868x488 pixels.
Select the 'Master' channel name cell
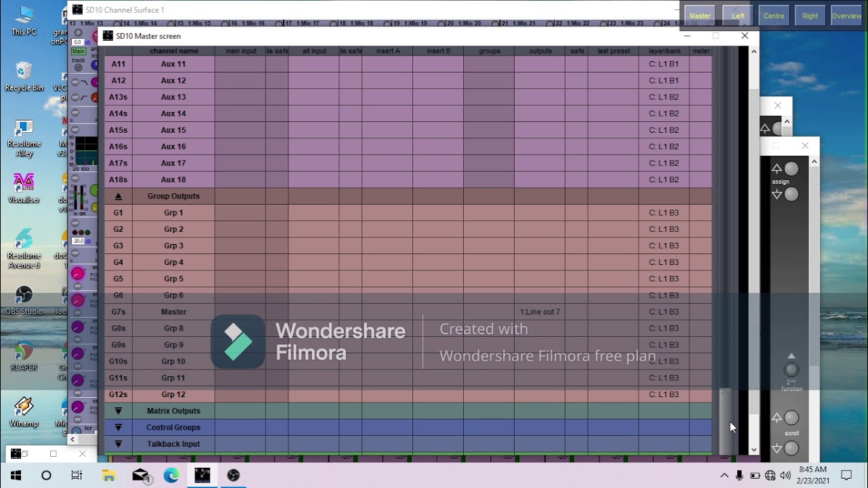point(174,312)
